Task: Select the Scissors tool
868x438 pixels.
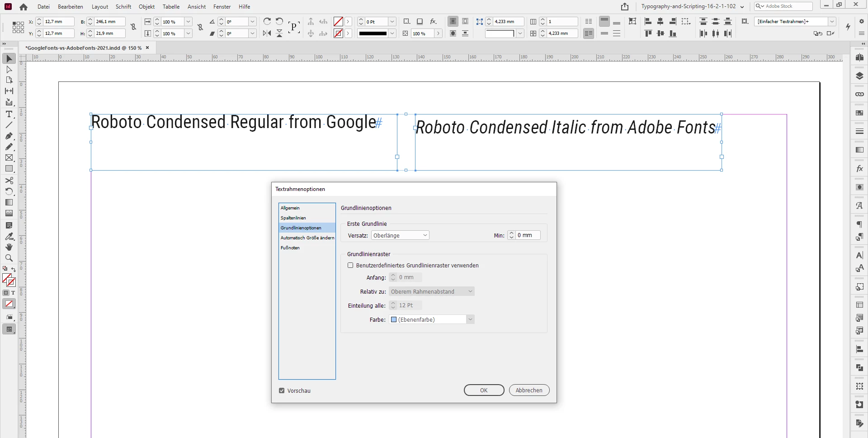Action: coord(9,181)
